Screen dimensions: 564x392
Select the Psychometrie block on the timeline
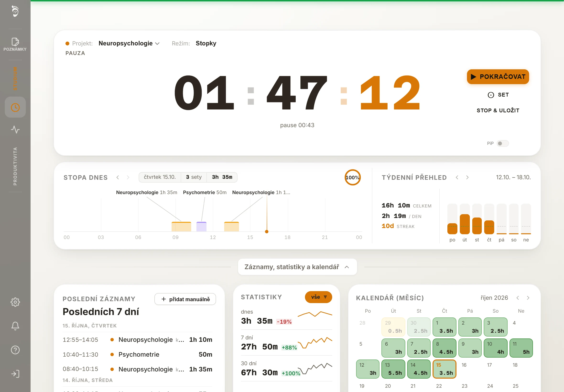[201, 226]
